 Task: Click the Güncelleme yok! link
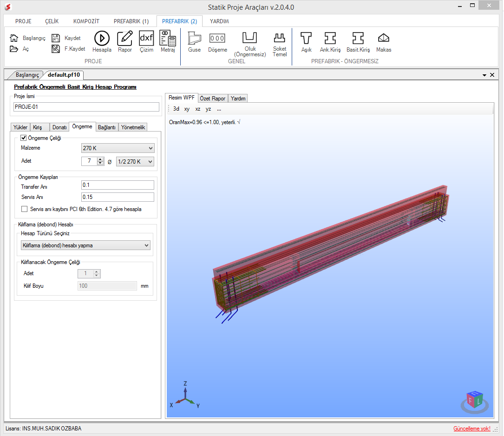472,429
